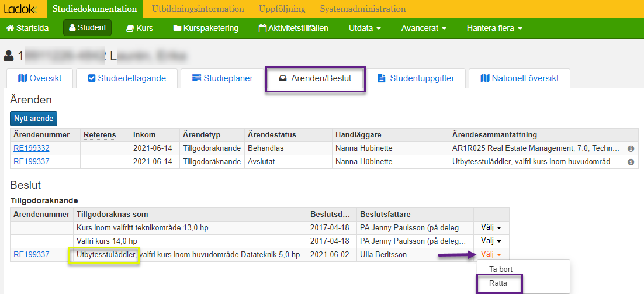Open the Systemadministration top tab

(363, 9)
